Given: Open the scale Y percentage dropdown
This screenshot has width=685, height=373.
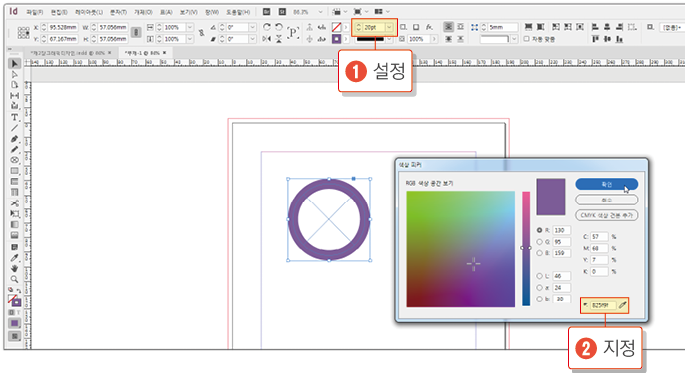Looking at the screenshot, I should [190, 39].
